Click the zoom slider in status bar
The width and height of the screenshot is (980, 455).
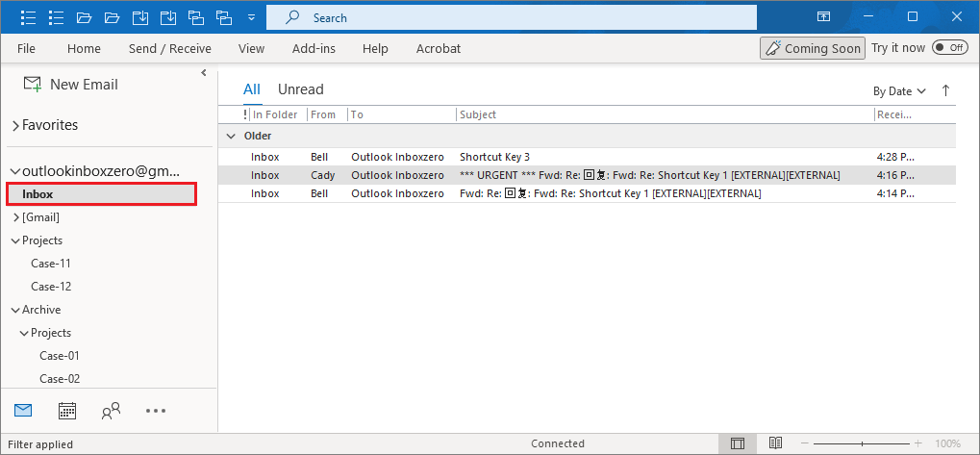(863, 443)
